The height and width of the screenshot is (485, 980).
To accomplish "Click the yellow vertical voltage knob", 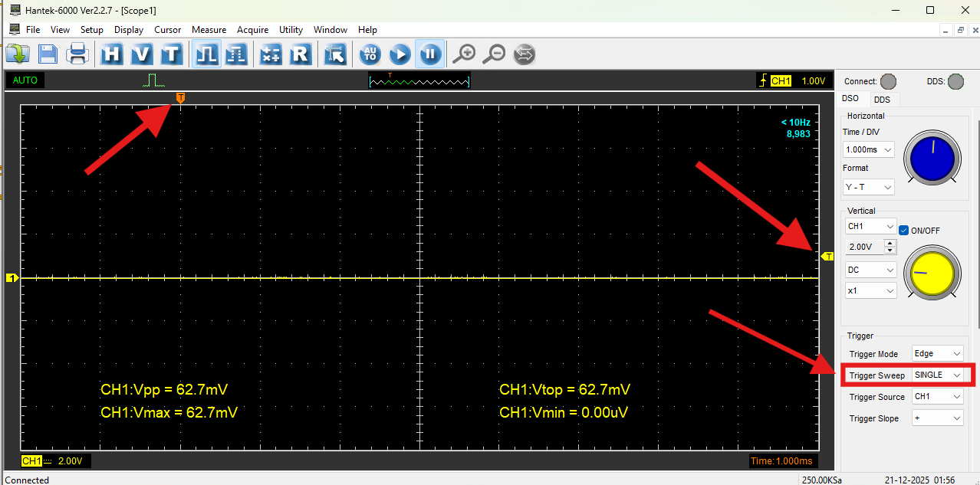I will (932, 274).
